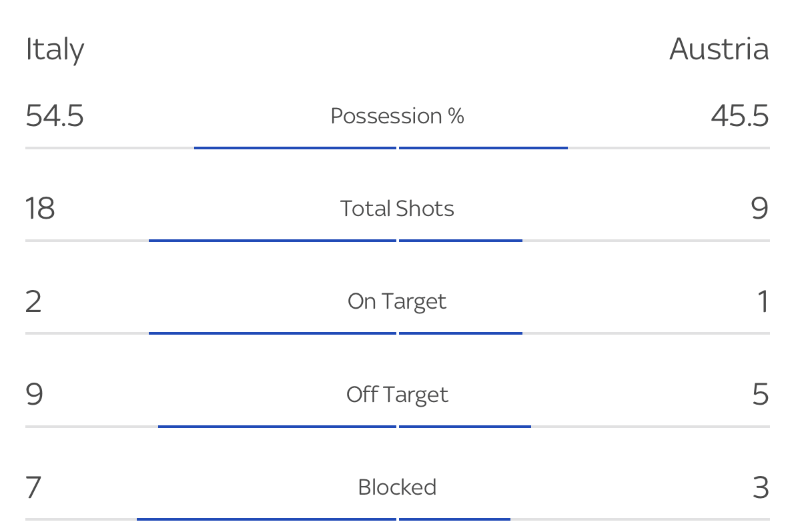Viewport: 798px width, 532px height.
Task: Click Austria's on target value 1
Action: pos(763,301)
